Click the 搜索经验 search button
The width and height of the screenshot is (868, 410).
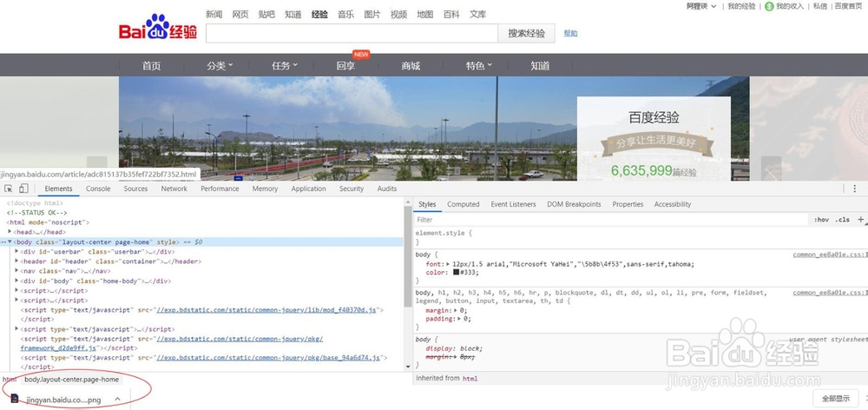[527, 33]
